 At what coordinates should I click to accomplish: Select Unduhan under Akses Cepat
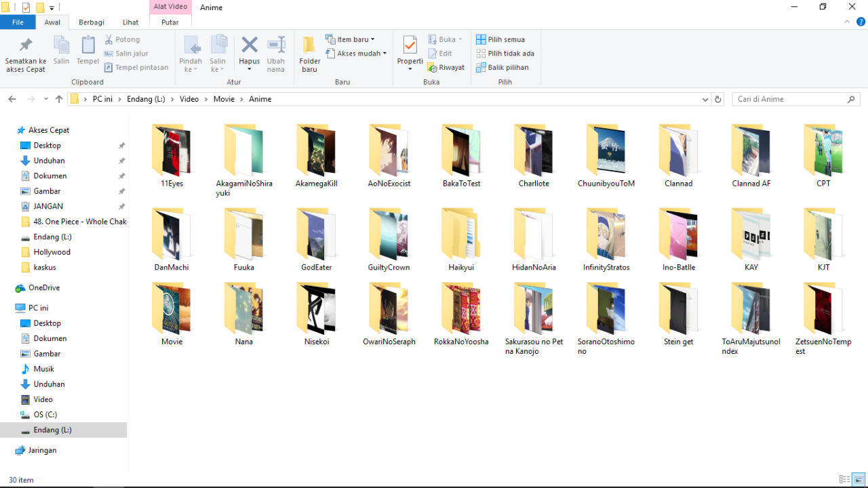pos(49,161)
